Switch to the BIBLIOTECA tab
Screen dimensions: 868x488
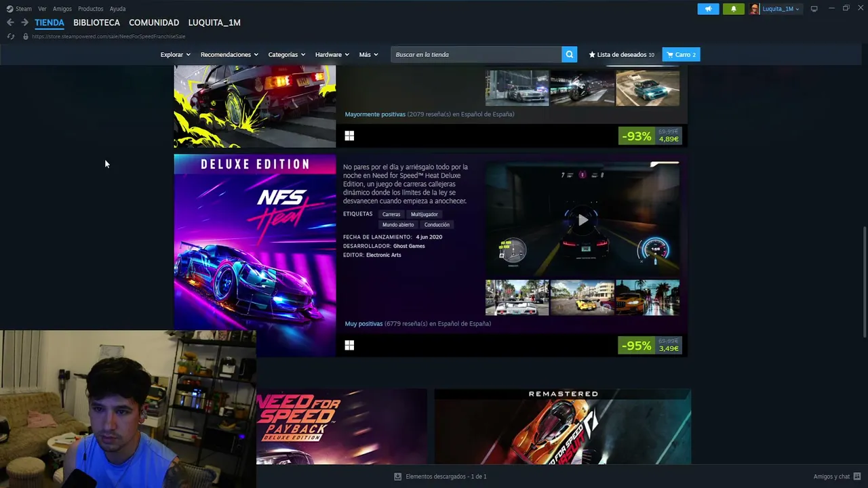click(96, 22)
